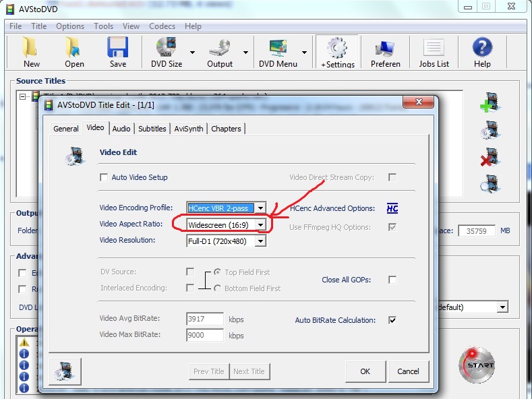This screenshot has height=399, width=532.
Task: Collapse the source title tree node
Action: tap(22, 96)
